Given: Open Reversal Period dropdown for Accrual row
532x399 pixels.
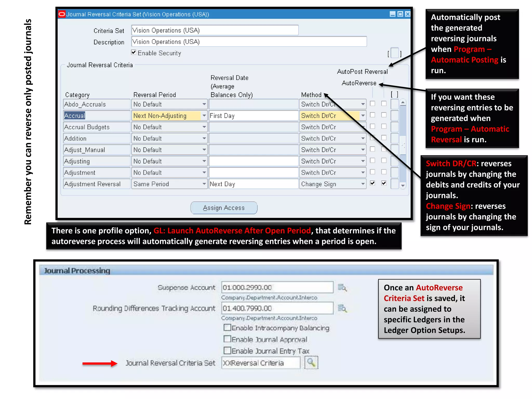Looking at the screenshot, I should 204,116.
